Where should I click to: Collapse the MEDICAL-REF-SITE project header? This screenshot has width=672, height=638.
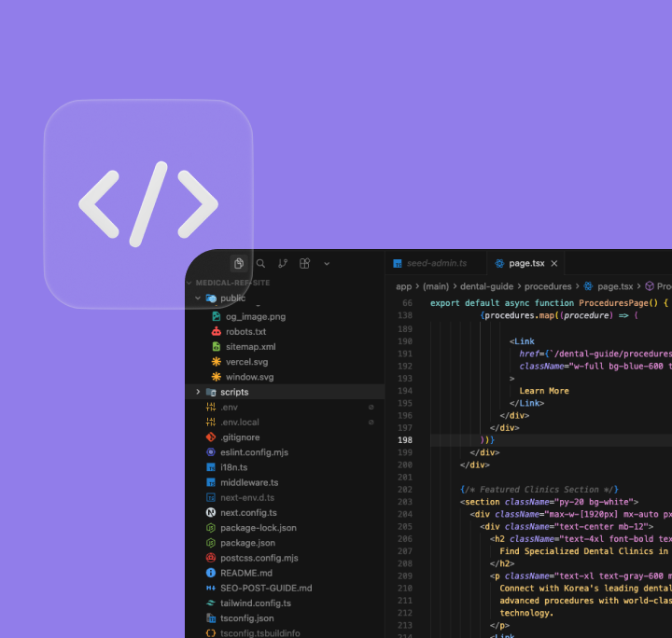(x=231, y=283)
